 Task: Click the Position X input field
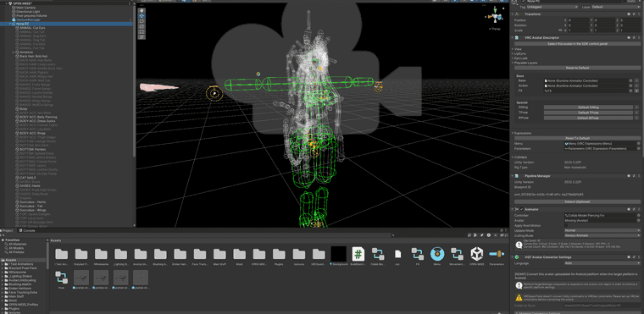coord(578,19)
